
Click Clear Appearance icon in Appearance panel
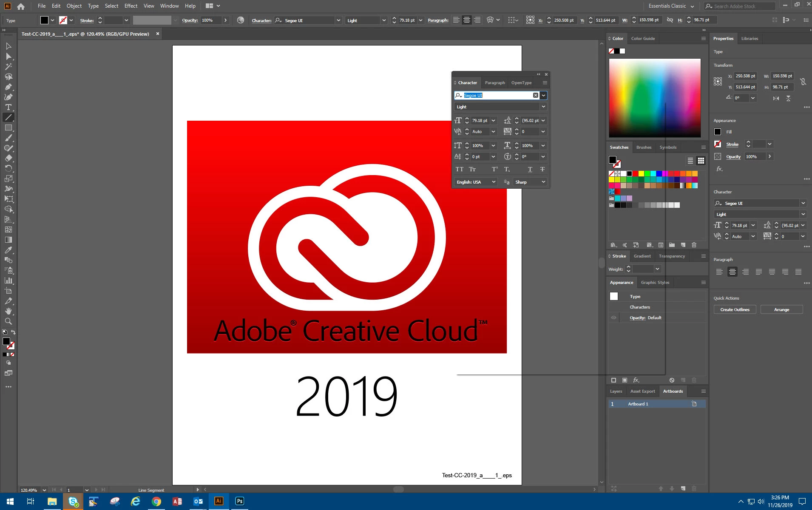tap(672, 380)
